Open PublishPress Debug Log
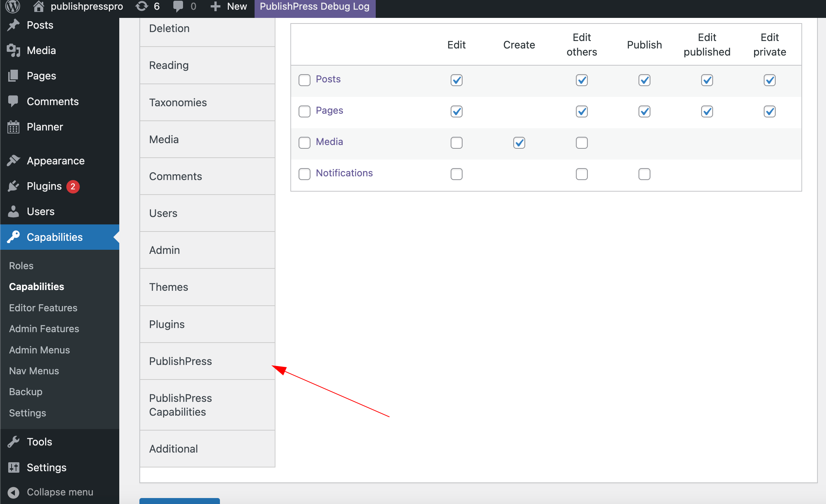Viewport: 826px width, 504px height. click(315, 6)
